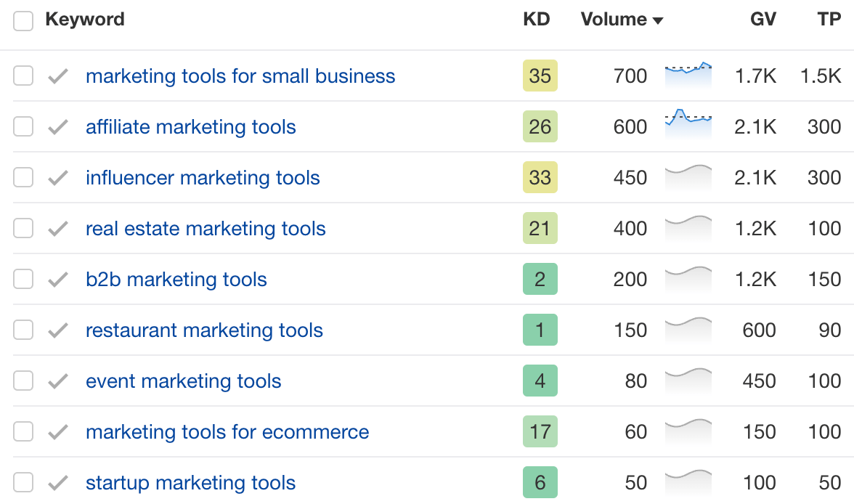
Task: Sort results by the KD column
Action: point(537,20)
